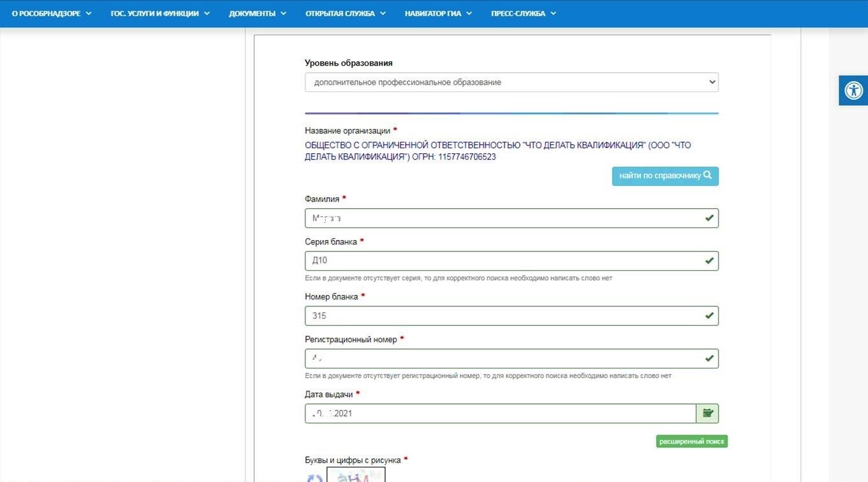The height and width of the screenshot is (482, 868).
Task: Click the selected organization name text
Action: [x=497, y=151]
